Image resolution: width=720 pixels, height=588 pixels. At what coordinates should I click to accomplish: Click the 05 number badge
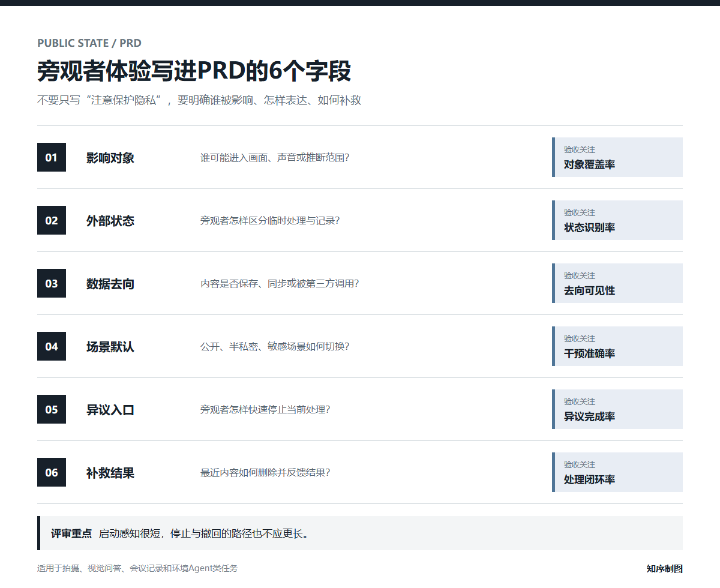[52, 409]
